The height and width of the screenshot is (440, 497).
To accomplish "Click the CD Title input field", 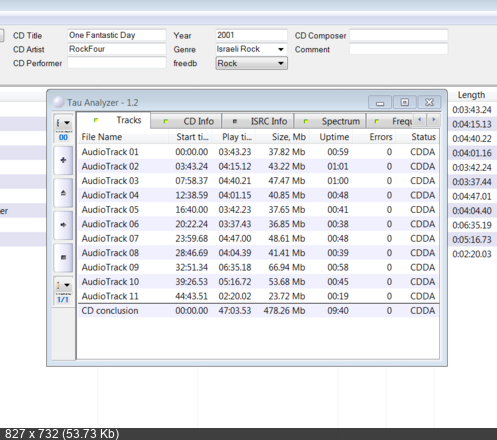I will [x=117, y=35].
